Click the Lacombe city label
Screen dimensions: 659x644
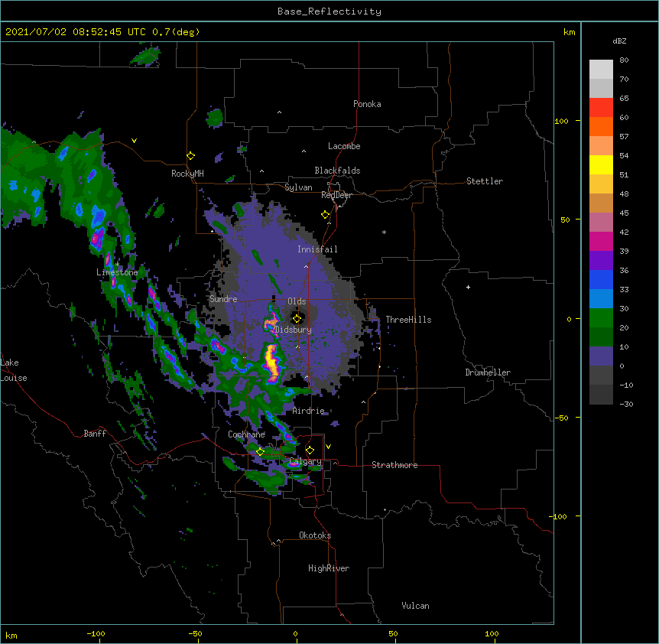point(344,146)
